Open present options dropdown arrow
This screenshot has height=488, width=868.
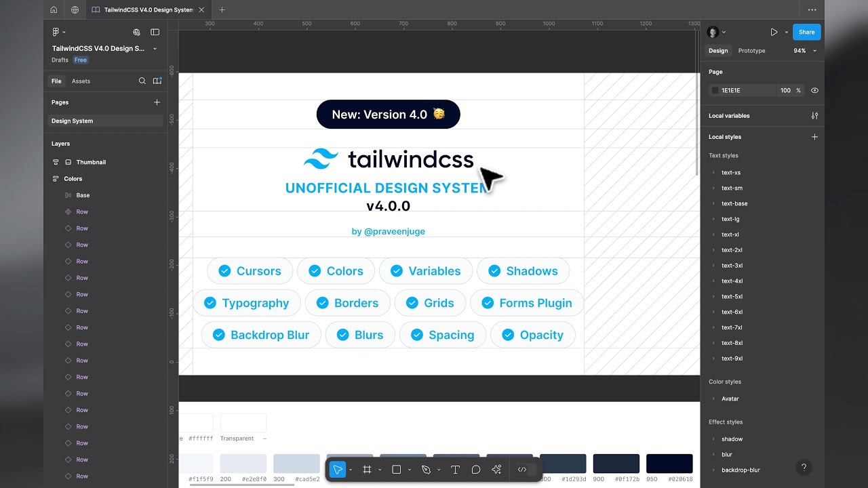[787, 32]
